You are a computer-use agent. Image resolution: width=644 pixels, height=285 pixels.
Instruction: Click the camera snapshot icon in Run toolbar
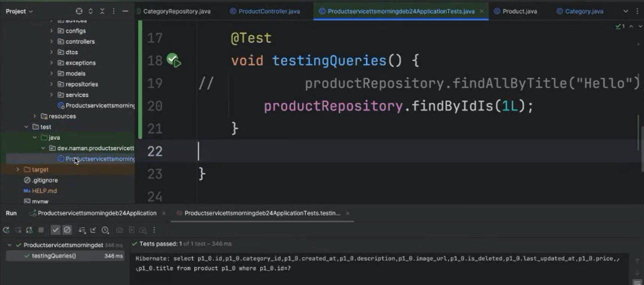[119, 230]
